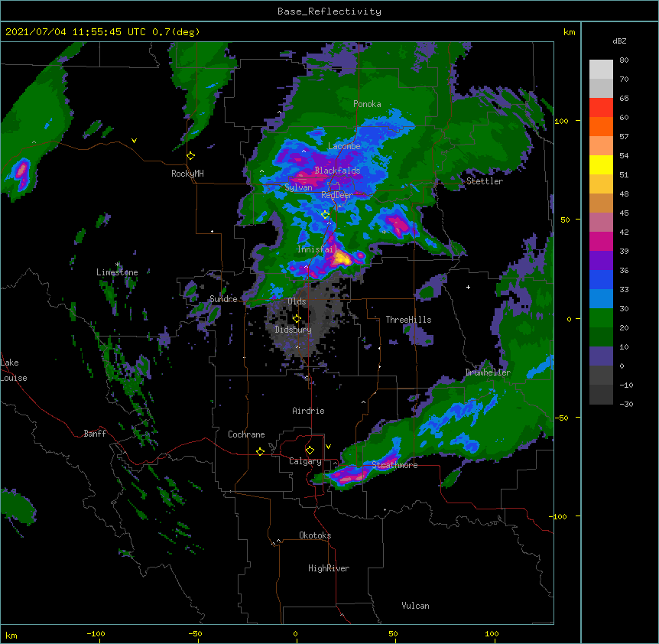The width and height of the screenshot is (659, 644).
Task: Pick the slate 0-10 dBZ legend band
Action: [x=601, y=356]
